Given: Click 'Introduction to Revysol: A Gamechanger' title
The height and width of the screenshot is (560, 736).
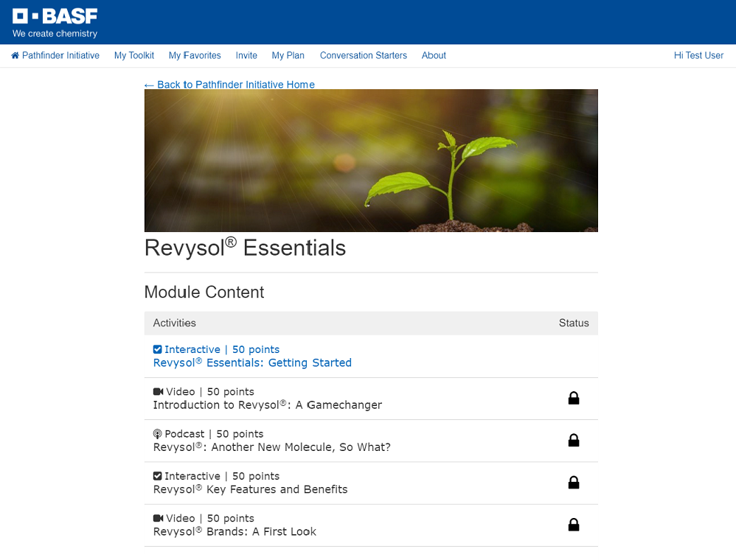Looking at the screenshot, I should [x=268, y=405].
